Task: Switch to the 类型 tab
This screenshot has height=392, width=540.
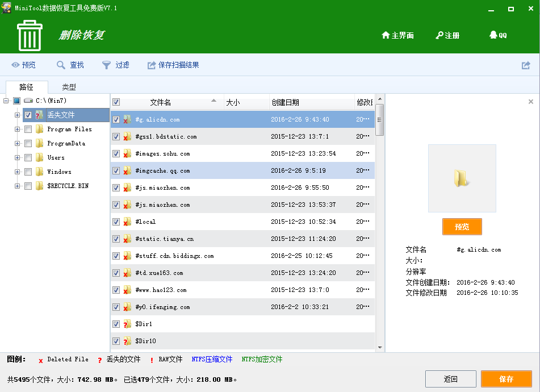Action: click(x=69, y=87)
